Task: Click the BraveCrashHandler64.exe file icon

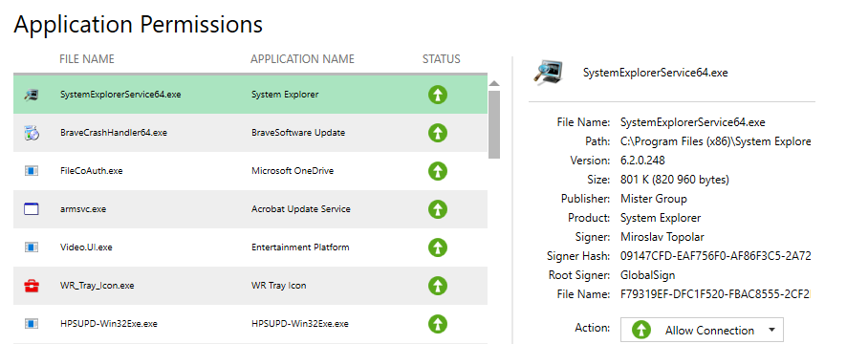Action: click(31, 133)
